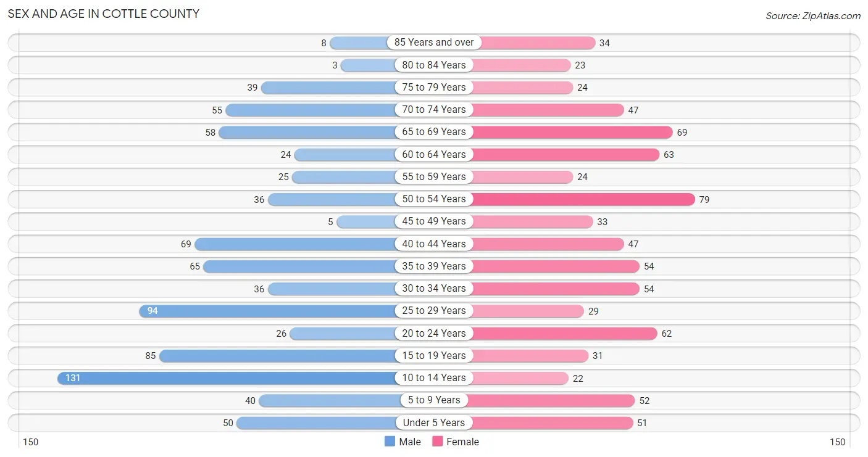The width and height of the screenshot is (868, 457).
Task: Click the pink Female legend swatch
Action: click(x=438, y=442)
